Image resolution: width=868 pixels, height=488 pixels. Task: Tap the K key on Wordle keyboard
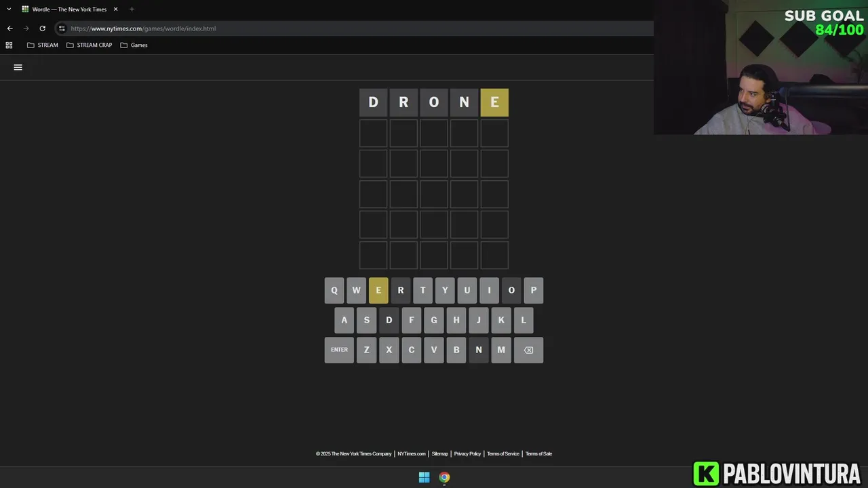[x=501, y=320]
